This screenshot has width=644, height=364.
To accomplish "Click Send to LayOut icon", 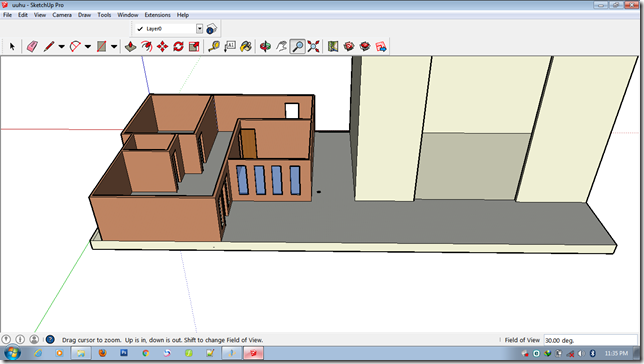I will point(381,46).
